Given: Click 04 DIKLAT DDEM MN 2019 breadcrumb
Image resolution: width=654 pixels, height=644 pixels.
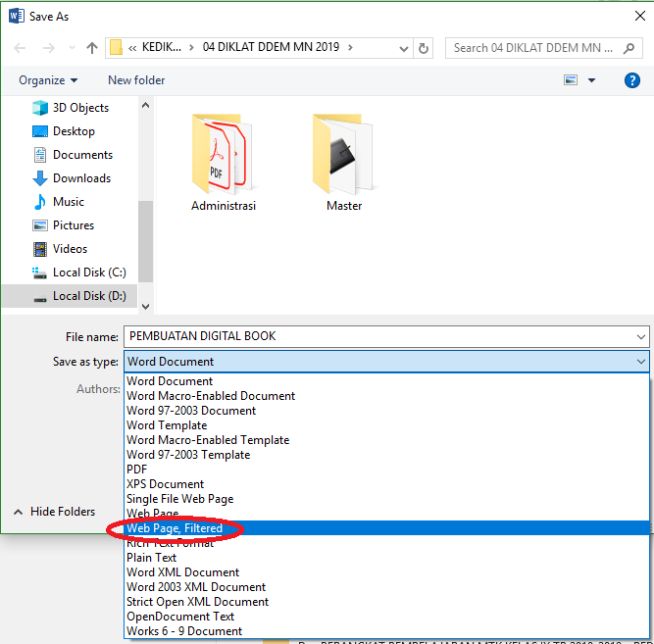Looking at the screenshot, I should (x=271, y=47).
